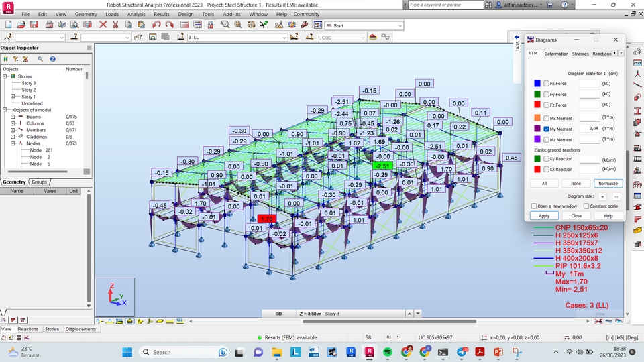Click the lock results icon
644x362 pixels.
pos(210,25)
